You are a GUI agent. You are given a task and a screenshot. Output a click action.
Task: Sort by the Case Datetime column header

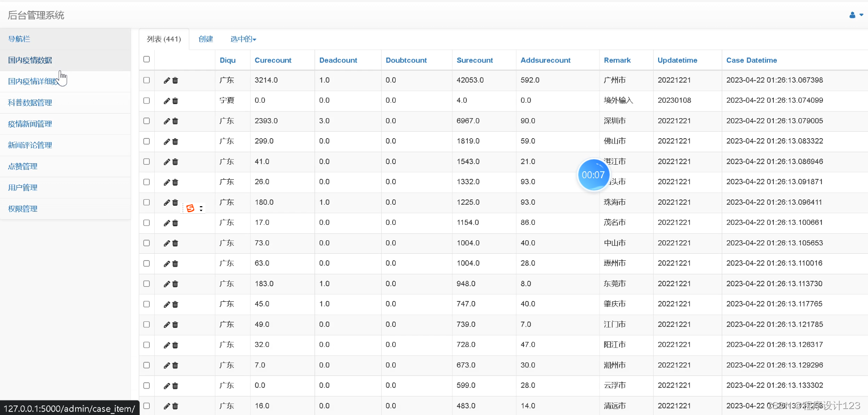751,60
